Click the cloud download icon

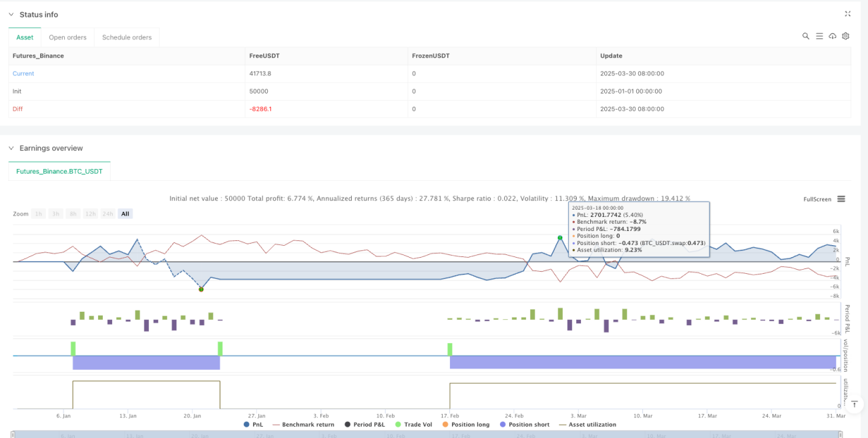833,36
